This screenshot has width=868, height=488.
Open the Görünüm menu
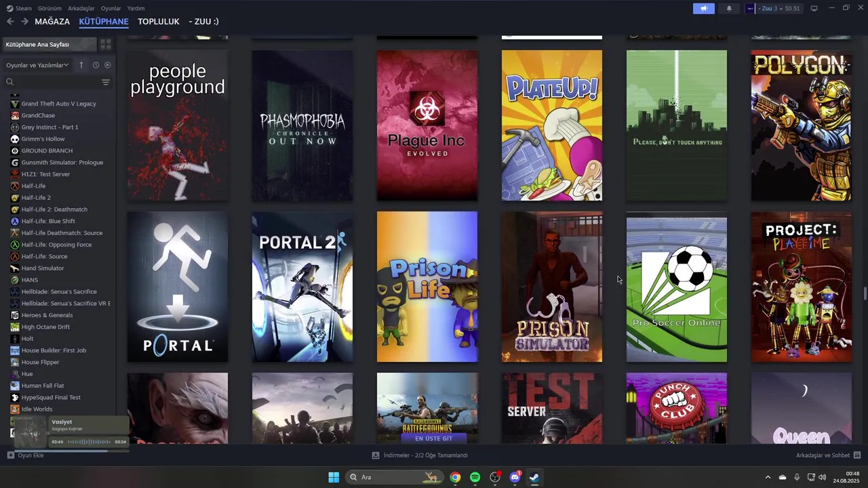(50, 8)
